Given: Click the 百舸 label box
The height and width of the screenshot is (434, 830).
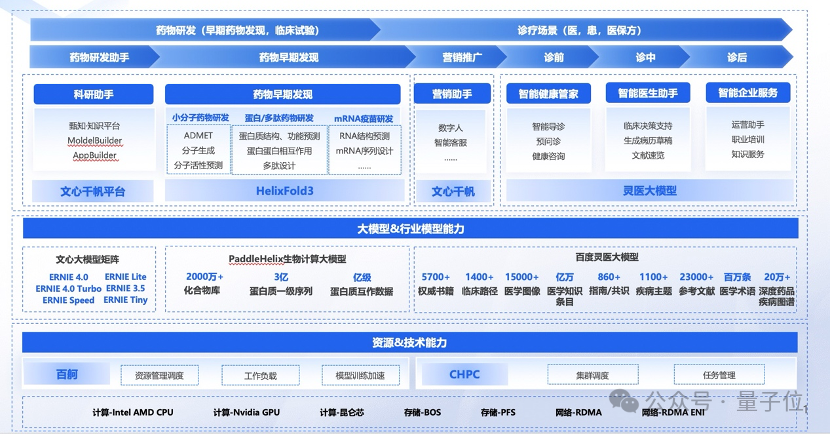Looking at the screenshot, I should click(x=67, y=374).
